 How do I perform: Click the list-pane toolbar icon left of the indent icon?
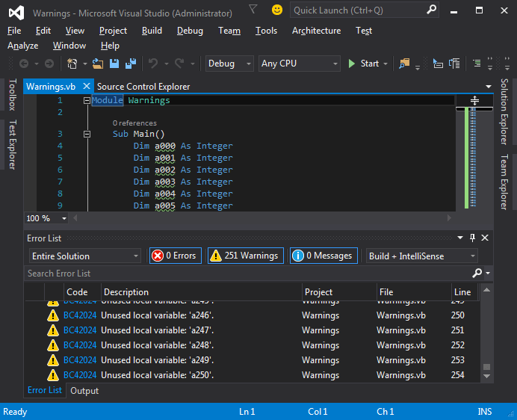point(454,64)
